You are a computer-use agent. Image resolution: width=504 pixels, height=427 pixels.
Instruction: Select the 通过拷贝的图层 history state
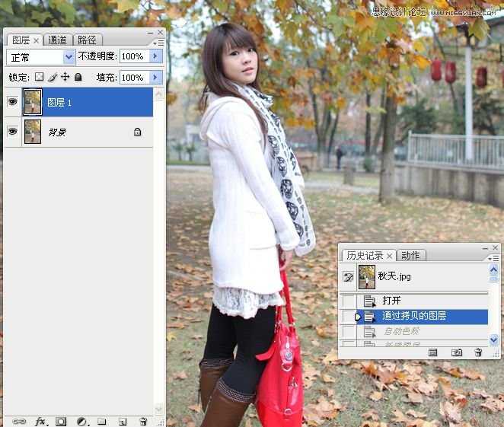click(423, 317)
